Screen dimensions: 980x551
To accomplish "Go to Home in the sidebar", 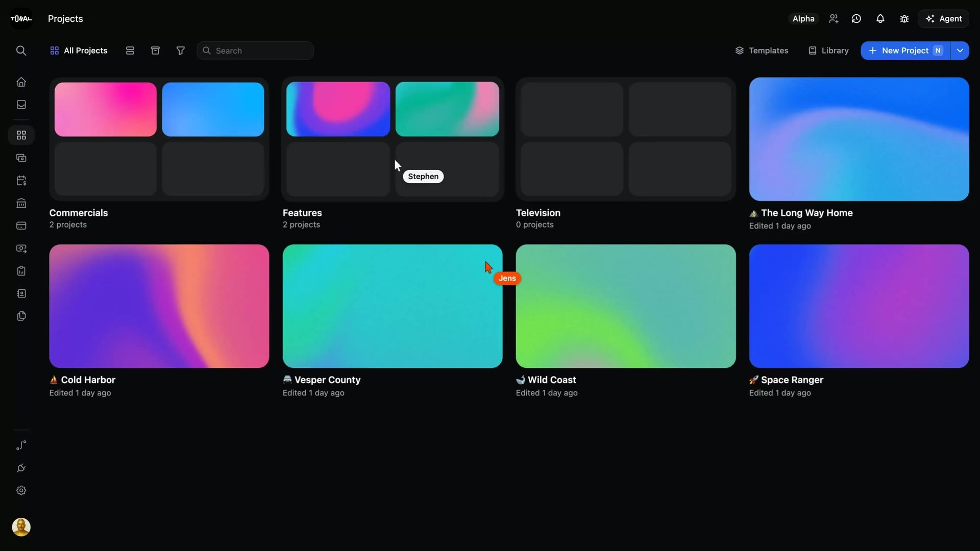I will (21, 82).
